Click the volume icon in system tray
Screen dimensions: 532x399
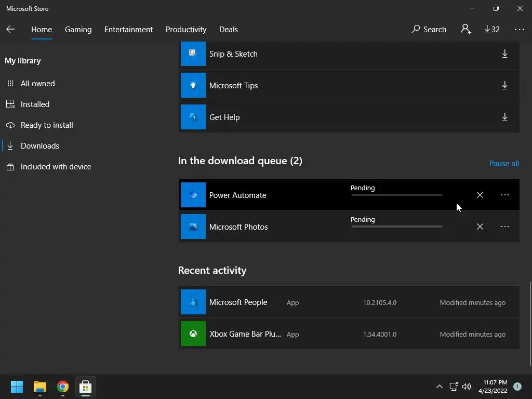pyautogui.click(x=467, y=387)
